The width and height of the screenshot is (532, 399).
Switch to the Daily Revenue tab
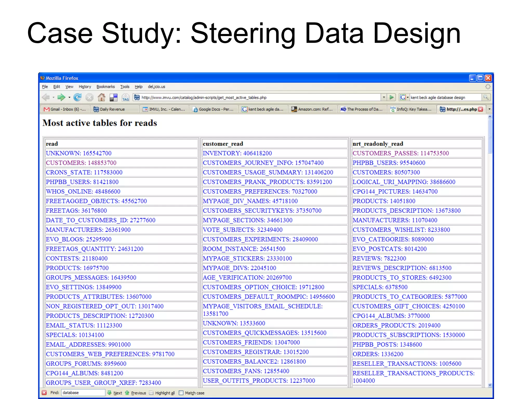(112, 109)
